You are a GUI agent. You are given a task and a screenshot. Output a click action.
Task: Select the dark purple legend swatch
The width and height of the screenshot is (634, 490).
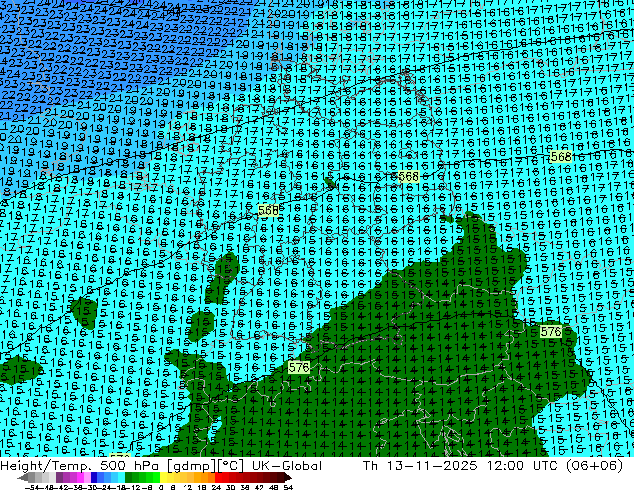59,477
